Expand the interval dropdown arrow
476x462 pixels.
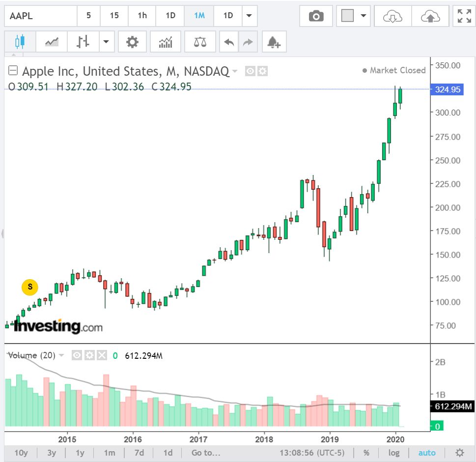(x=249, y=16)
